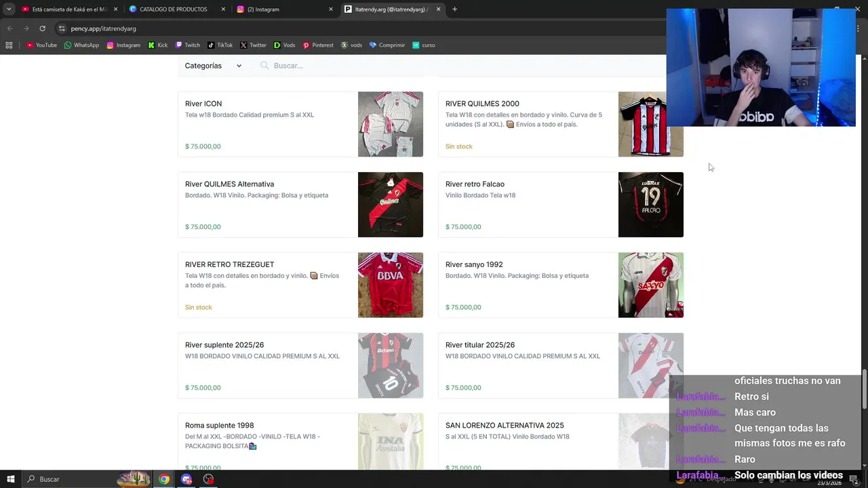Open the SAN LORENZO ALTERNATIVA 2025 product
The height and width of the screenshot is (488, 868).
click(561, 442)
